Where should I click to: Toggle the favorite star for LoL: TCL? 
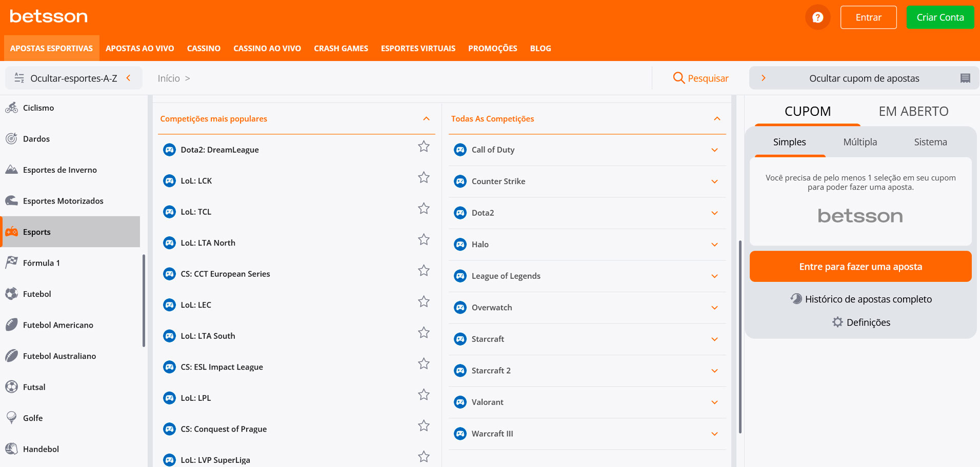click(423, 209)
